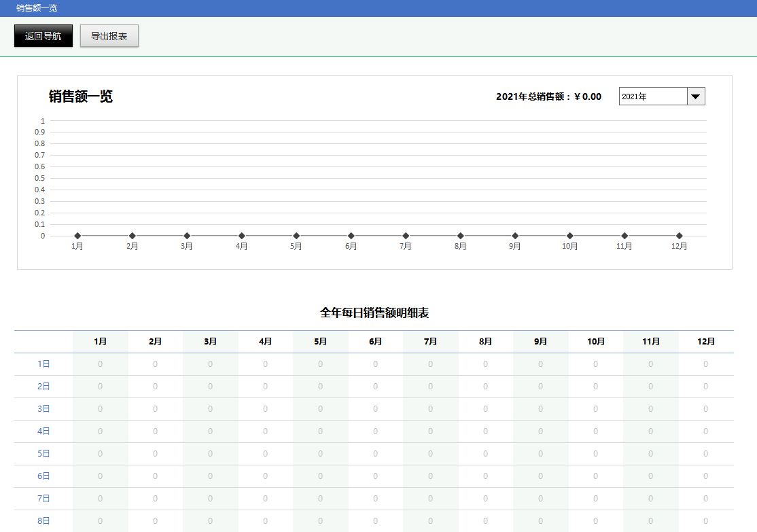This screenshot has height=532, width=757.
Task: Select the 6日 row label
Action: point(43,476)
